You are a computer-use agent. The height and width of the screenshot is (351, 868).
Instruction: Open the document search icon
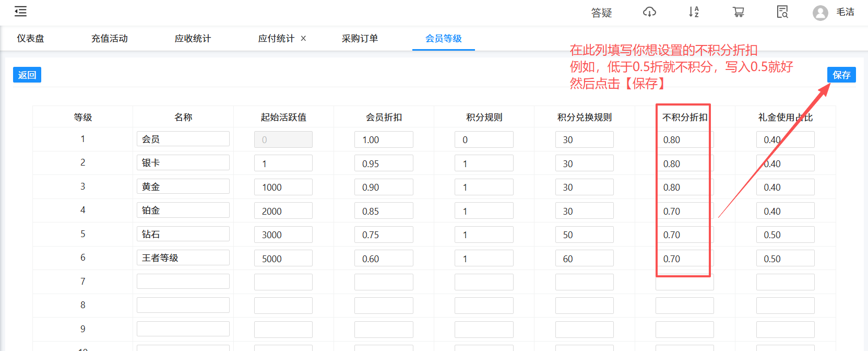click(x=782, y=12)
